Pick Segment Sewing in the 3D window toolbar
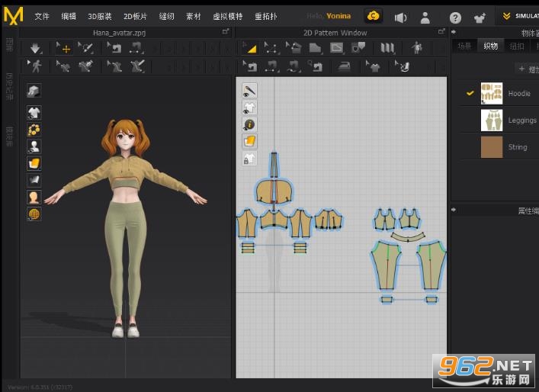Screen dimensions: 539x392 [x=136, y=48]
